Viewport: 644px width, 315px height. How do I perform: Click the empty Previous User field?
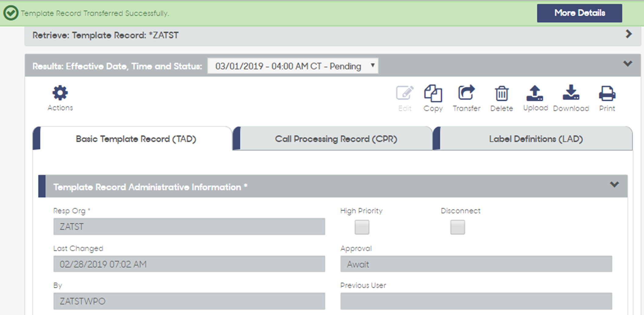point(476,301)
